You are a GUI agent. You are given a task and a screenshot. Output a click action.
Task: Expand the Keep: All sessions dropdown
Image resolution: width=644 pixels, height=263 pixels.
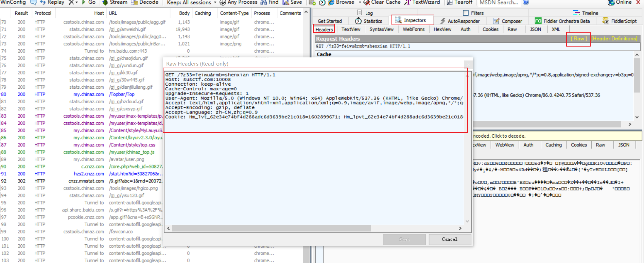[192, 2]
